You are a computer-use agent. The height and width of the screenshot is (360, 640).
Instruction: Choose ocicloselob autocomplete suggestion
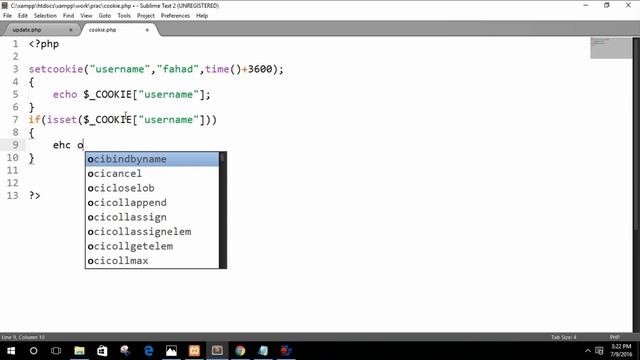[152, 188]
